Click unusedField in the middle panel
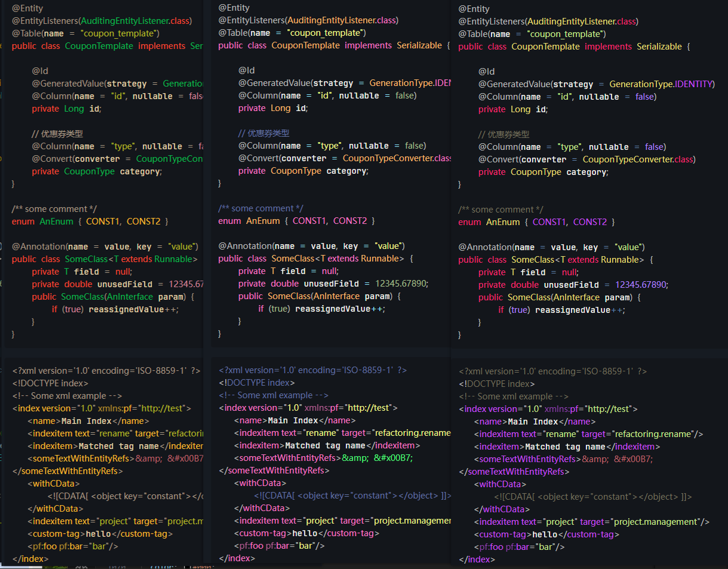The image size is (728, 569). (x=331, y=284)
